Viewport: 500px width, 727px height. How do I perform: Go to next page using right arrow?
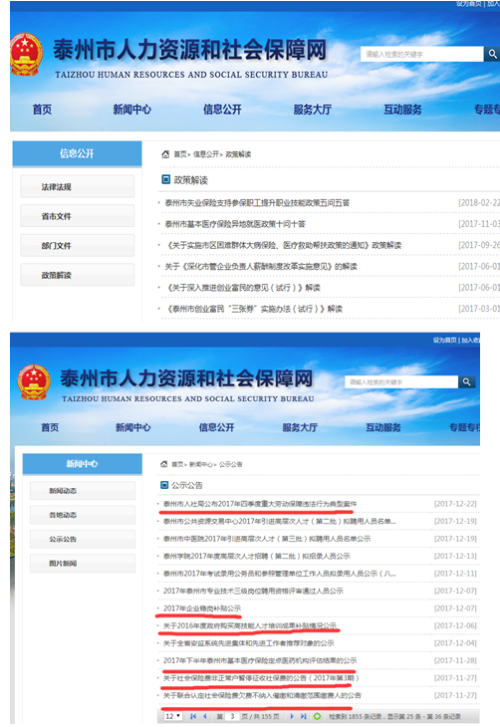coord(292,716)
